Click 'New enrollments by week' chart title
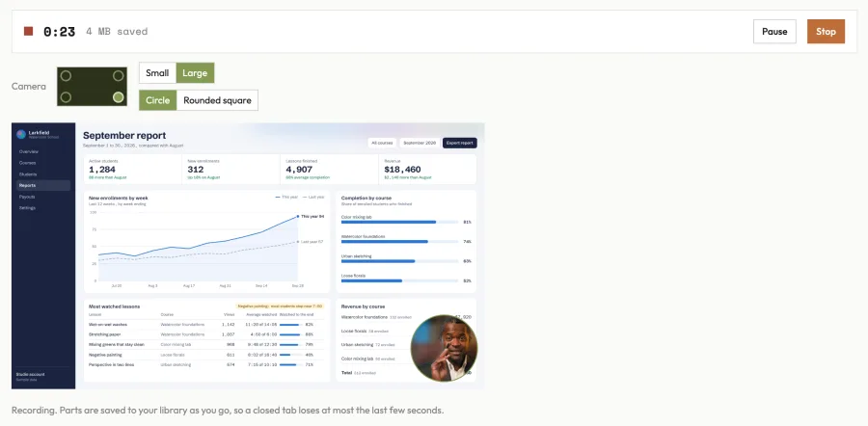 119,198
